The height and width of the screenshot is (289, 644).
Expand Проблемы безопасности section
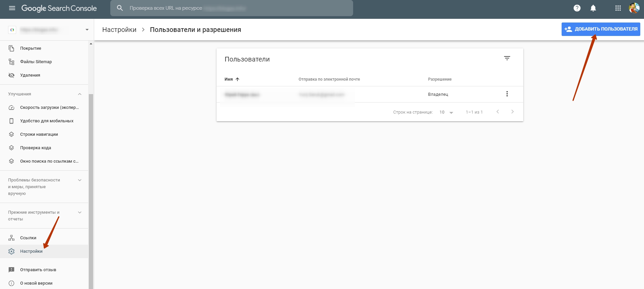coord(80,180)
